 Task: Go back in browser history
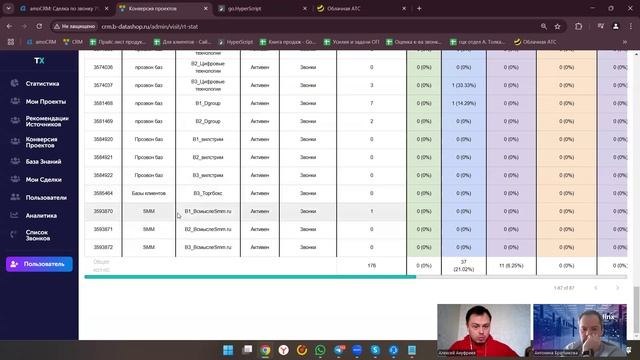(9, 27)
